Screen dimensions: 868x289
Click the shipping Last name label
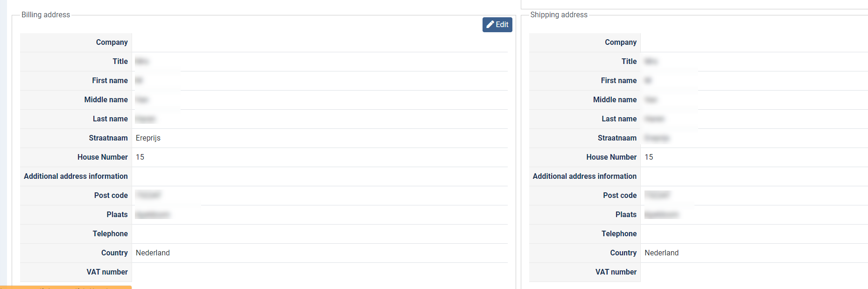(x=619, y=119)
